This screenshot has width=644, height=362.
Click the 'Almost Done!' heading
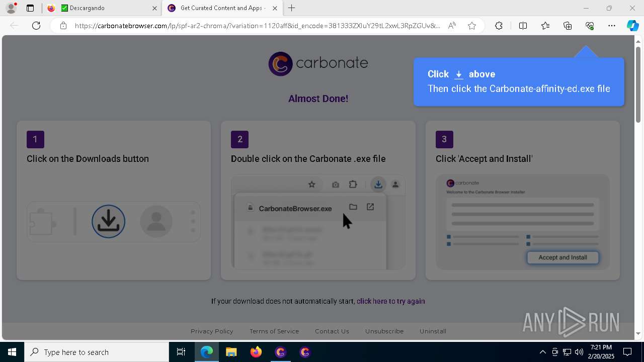coord(318,99)
